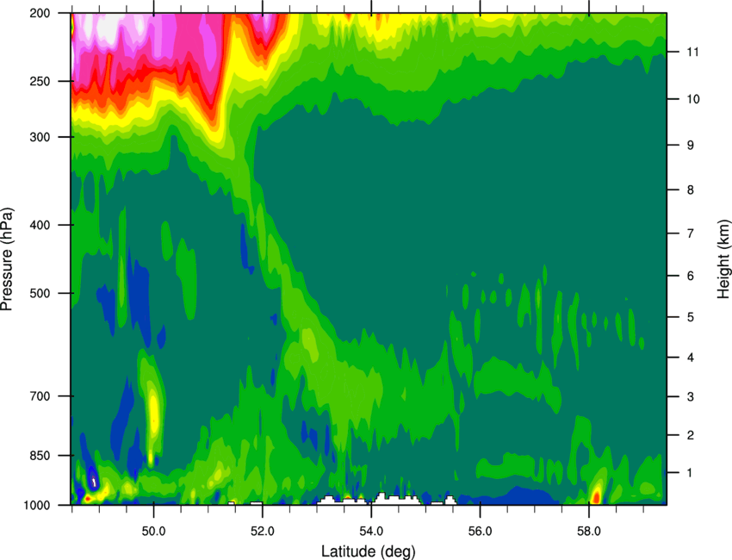The image size is (732, 560).
Task: Select the 1000 pressure tick label
Action: (36, 505)
